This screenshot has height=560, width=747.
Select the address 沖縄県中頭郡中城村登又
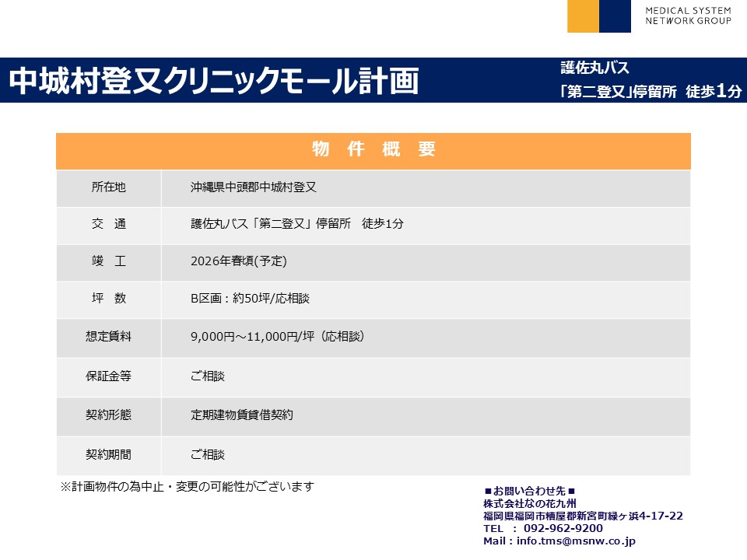(x=254, y=187)
